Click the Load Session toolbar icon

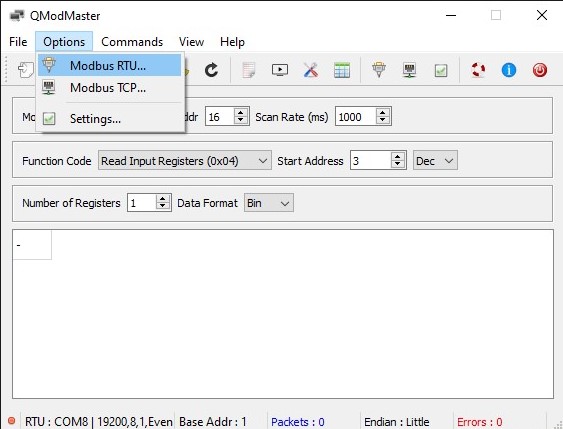point(25,70)
